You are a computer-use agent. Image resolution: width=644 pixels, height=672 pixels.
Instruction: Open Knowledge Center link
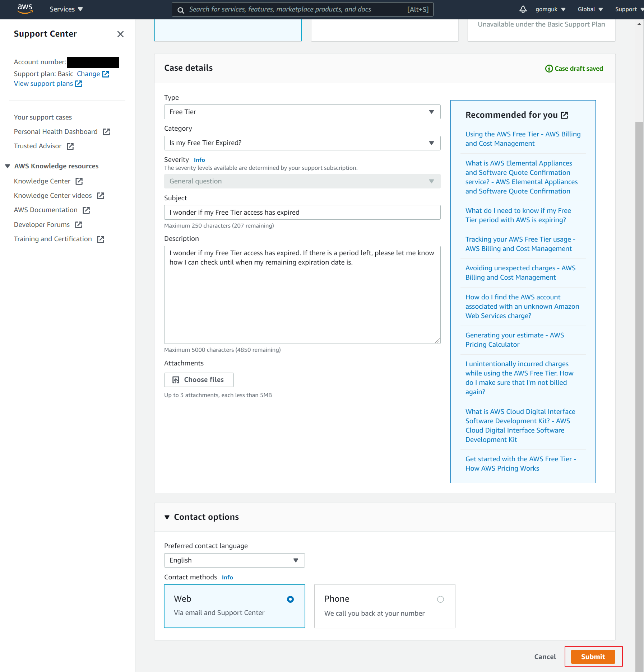tap(42, 181)
